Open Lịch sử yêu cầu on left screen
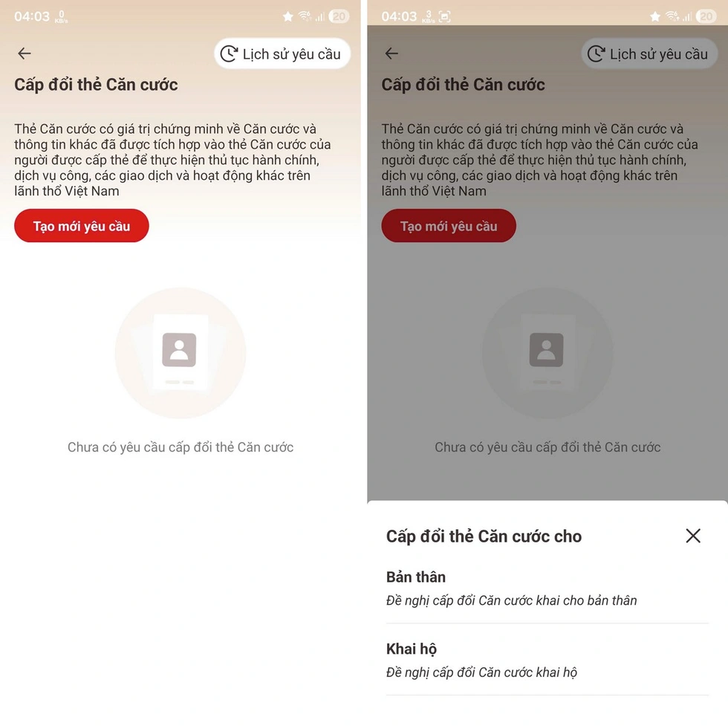Image resolution: width=728 pixels, height=726 pixels. (x=282, y=54)
